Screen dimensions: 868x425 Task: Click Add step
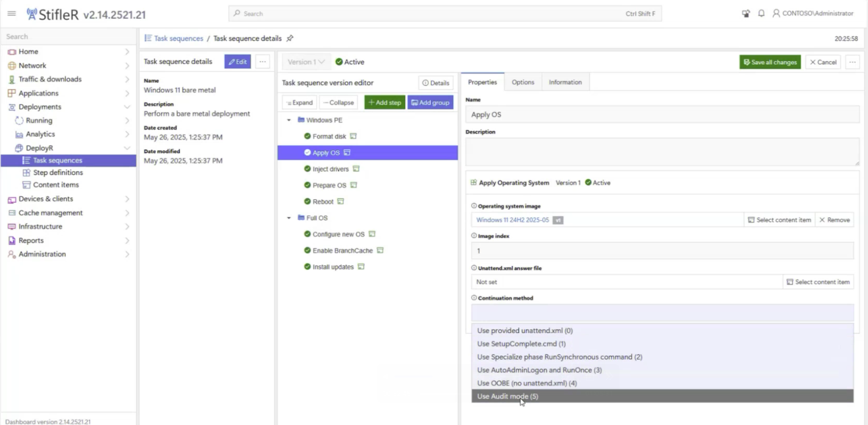coord(385,103)
